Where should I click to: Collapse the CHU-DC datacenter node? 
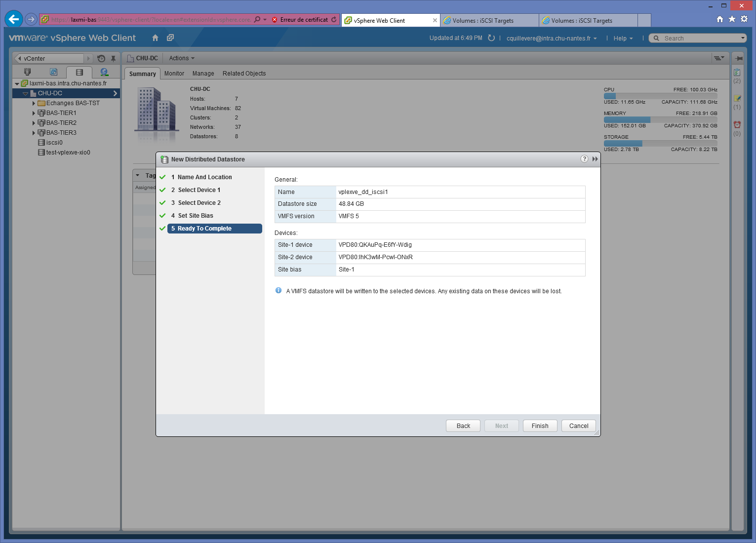point(25,93)
